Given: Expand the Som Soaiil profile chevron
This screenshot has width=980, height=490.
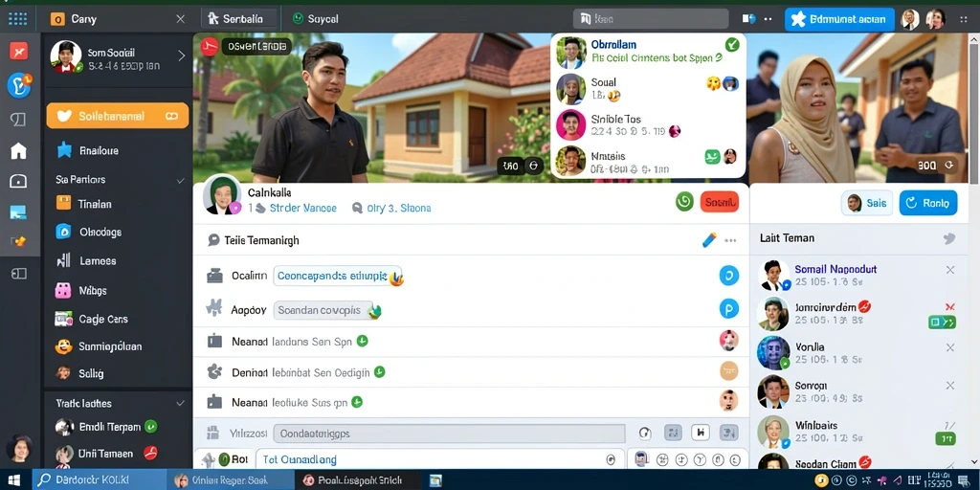Looking at the screenshot, I should point(182,56).
